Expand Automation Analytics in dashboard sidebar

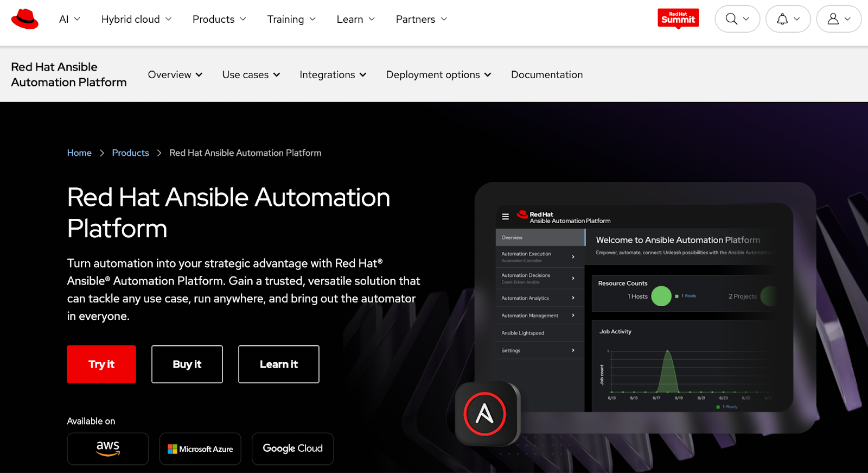coord(540,298)
